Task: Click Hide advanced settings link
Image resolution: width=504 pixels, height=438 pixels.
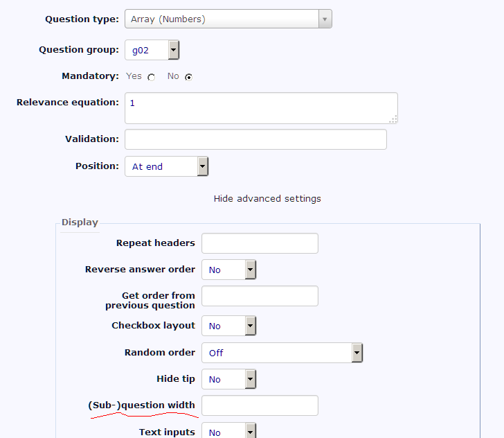Action: (267, 199)
